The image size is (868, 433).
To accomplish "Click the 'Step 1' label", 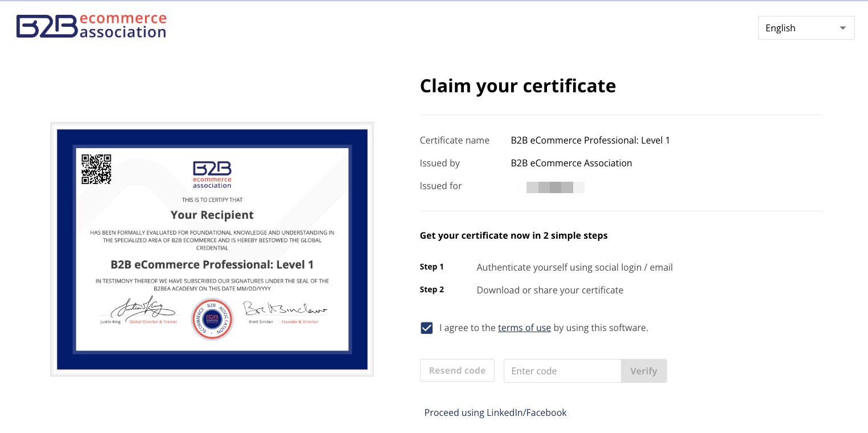I will coord(431,267).
